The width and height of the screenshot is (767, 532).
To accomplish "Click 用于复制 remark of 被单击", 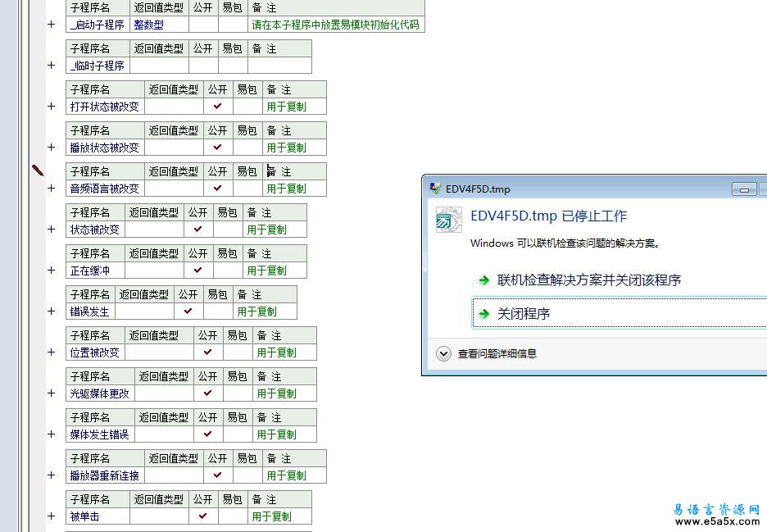I will (272, 516).
